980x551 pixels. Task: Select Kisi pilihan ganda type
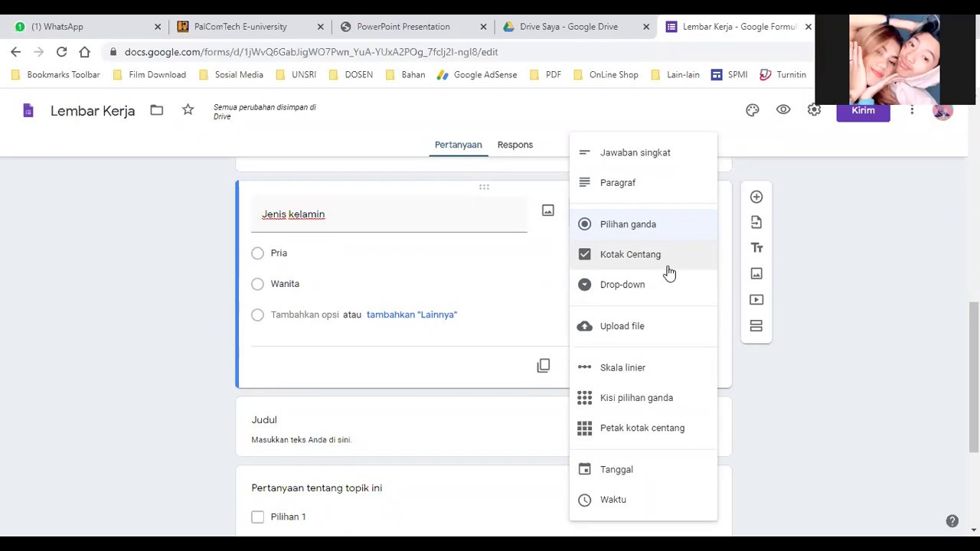[643, 398]
